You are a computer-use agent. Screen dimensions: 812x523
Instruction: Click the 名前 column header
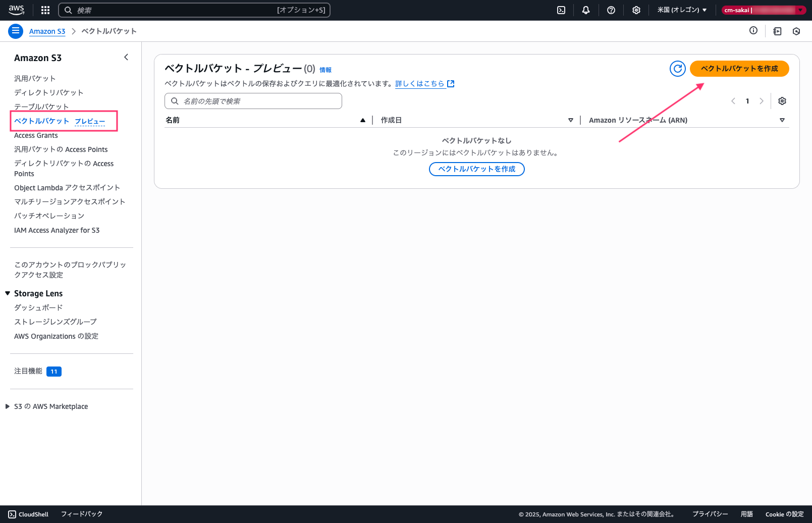pyautogui.click(x=173, y=120)
